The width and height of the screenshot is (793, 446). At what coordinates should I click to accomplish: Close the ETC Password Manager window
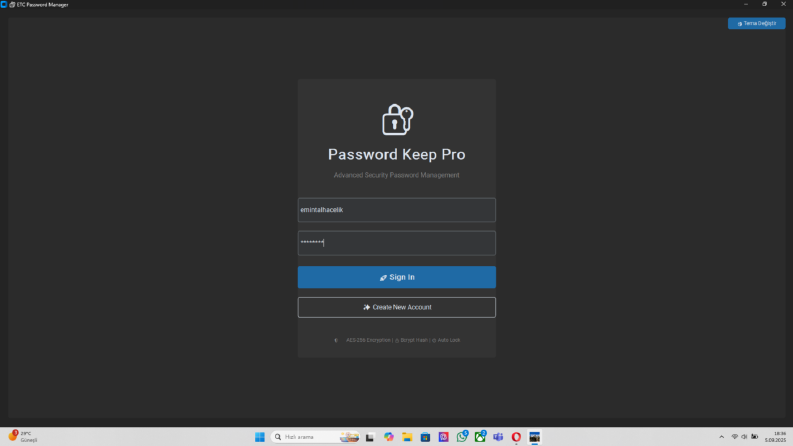pyautogui.click(x=783, y=4)
